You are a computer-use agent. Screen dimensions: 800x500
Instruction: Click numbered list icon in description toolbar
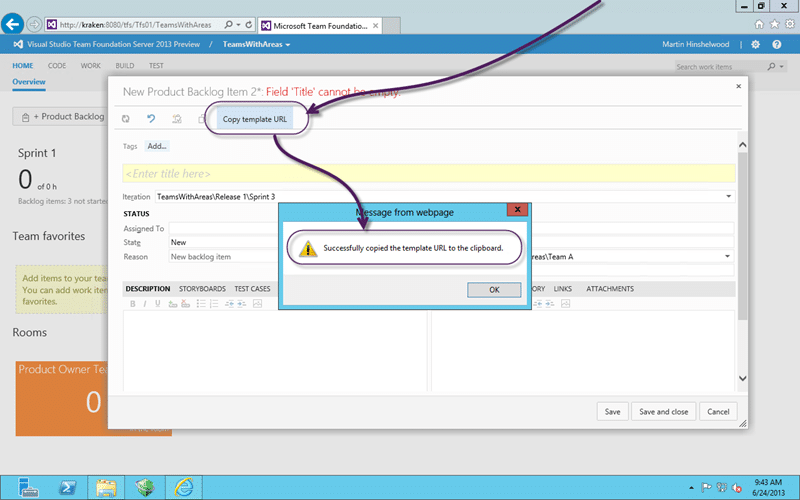[214, 304]
